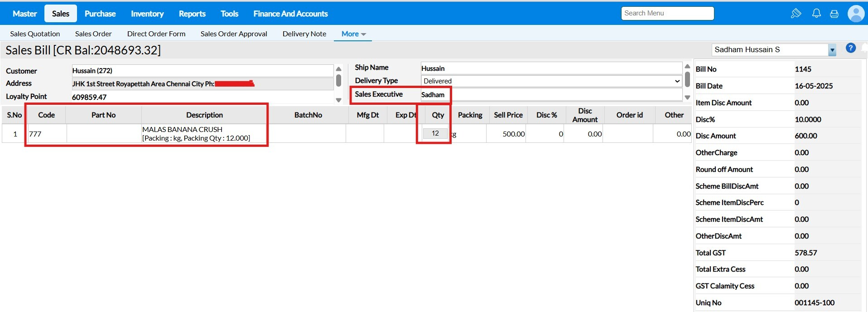Open the Delivery Type dropdown
This screenshot has width=868, height=312.
(551, 81)
